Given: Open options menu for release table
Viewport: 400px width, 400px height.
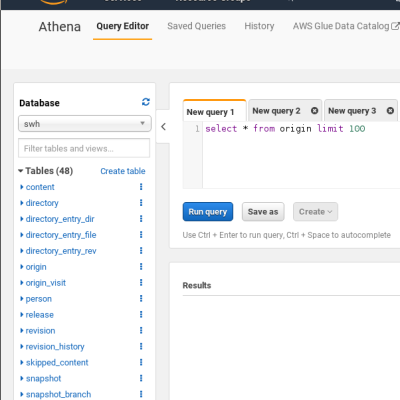Looking at the screenshot, I should click(x=141, y=314).
